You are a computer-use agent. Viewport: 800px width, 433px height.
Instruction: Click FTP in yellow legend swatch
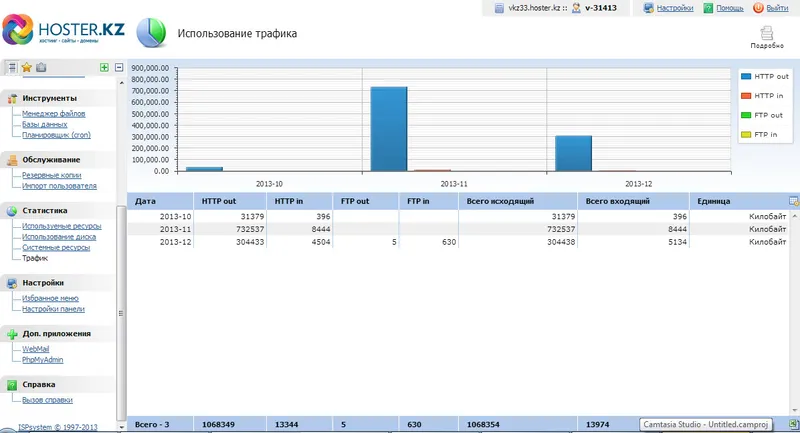[746, 135]
